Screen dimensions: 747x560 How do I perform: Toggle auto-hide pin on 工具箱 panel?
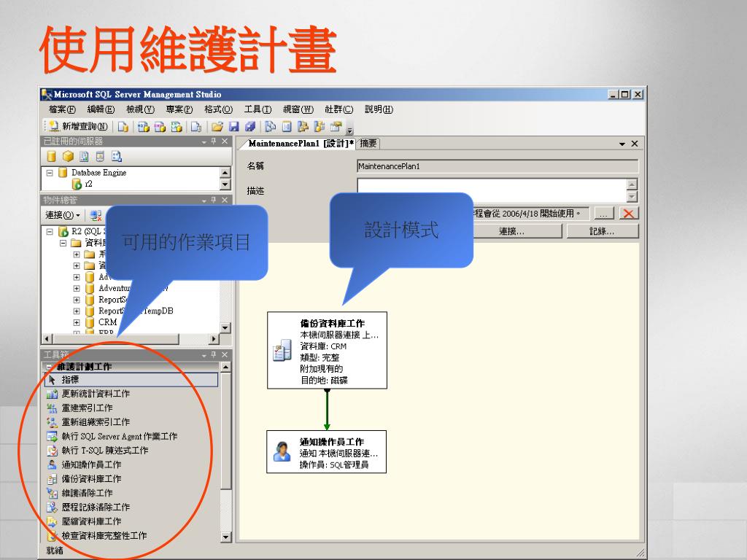[x=214, y=355]
